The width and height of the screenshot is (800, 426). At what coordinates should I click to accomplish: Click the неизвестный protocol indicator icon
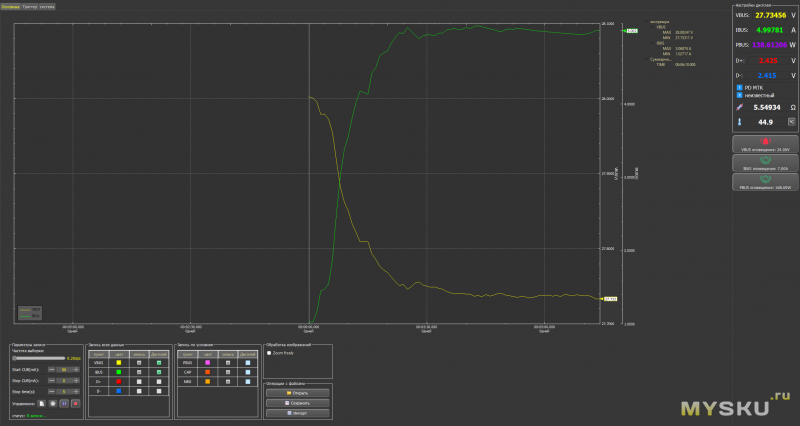(739, 95)
